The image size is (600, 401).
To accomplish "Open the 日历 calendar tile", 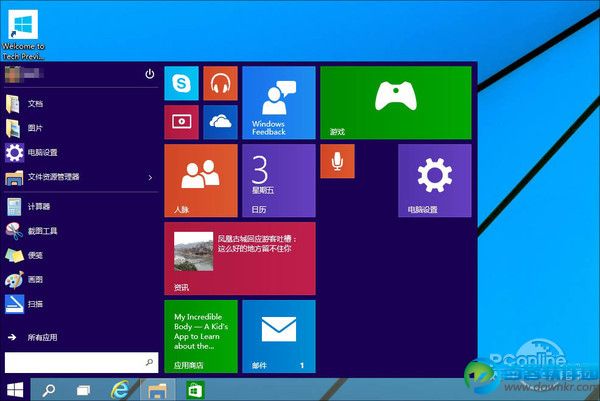I will click(x=278, y=180).
